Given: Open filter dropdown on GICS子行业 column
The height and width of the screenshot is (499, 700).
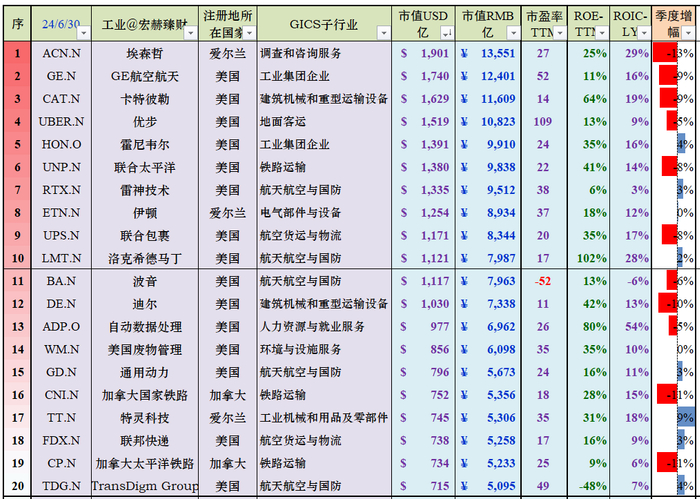Looking at the screenshot, I should [x=383, y=33].
